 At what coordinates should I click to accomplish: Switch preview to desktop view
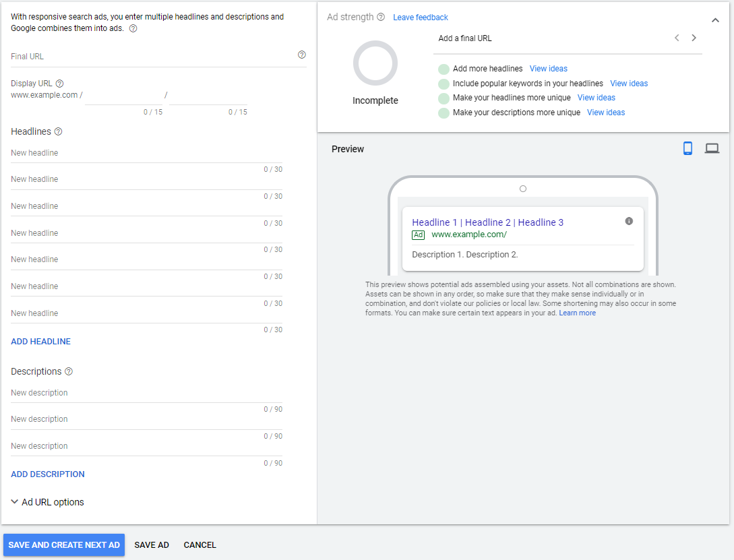[712, 148]
